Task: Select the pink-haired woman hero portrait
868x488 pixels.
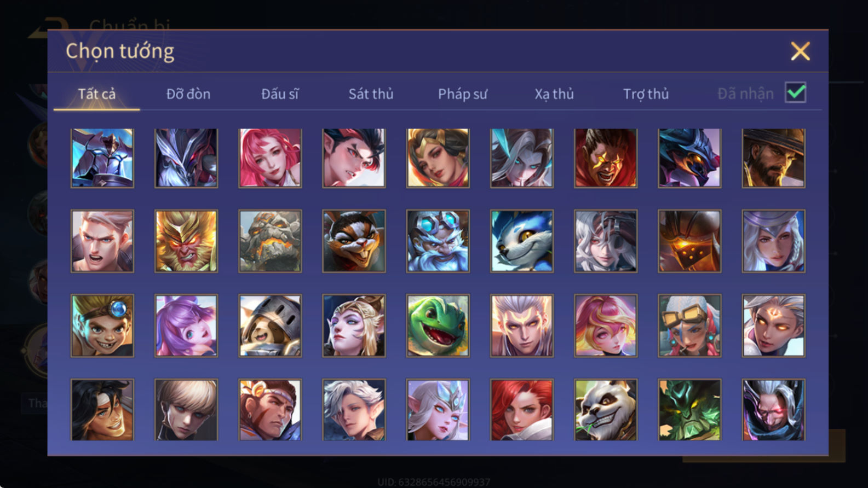Action: [x=270, y=158]
